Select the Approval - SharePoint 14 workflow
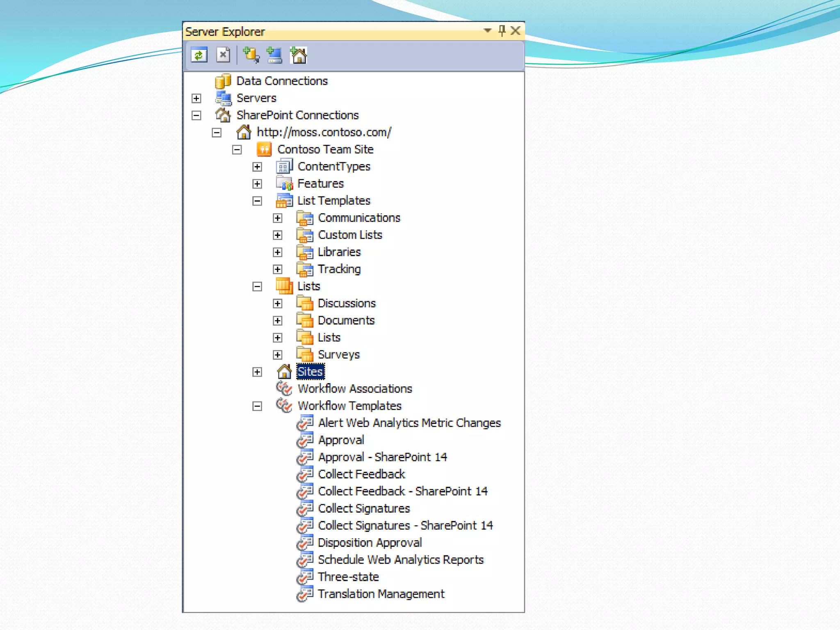 382,457
